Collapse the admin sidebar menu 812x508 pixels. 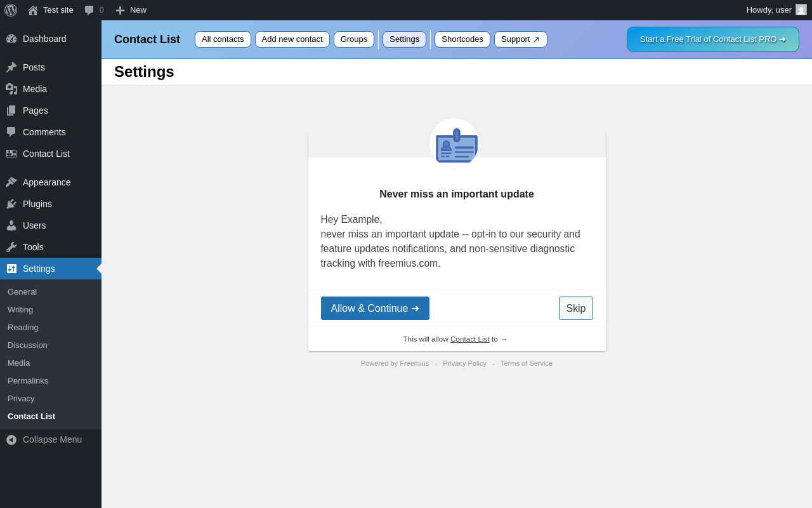(x=51, y=439)
